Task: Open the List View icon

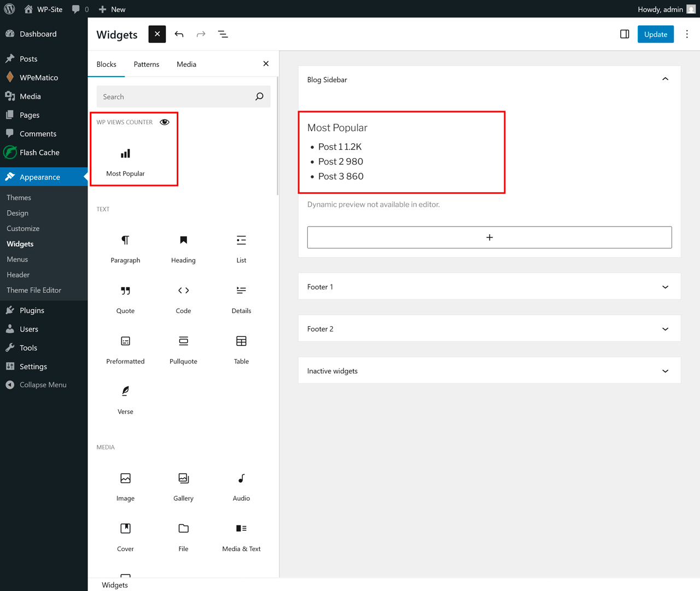Action: tap(223, 34)
